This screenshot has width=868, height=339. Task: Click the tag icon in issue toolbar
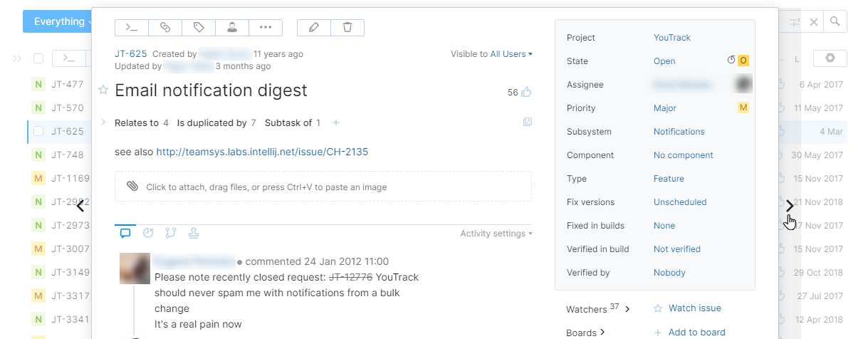click(x=199, y=28)
